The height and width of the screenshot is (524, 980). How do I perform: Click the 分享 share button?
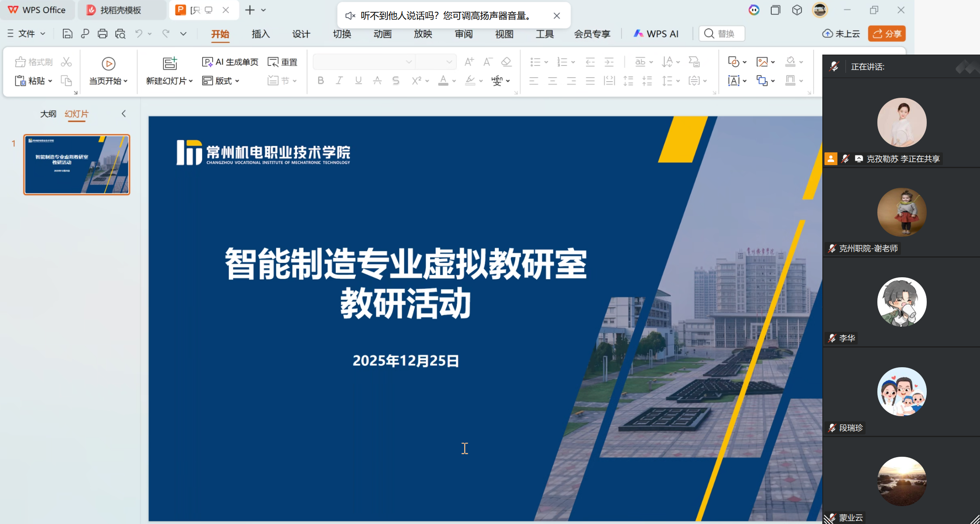pos(887,34)
